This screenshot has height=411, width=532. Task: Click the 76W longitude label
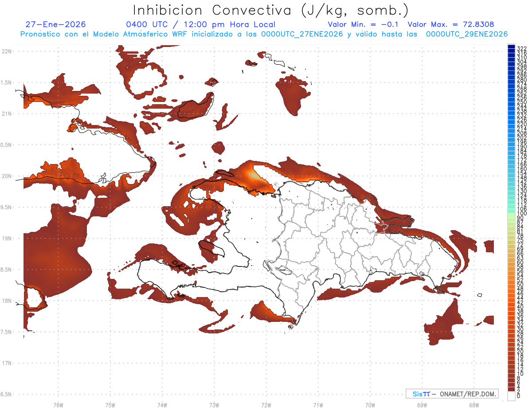pyautogui.click(x=58, y=405)
